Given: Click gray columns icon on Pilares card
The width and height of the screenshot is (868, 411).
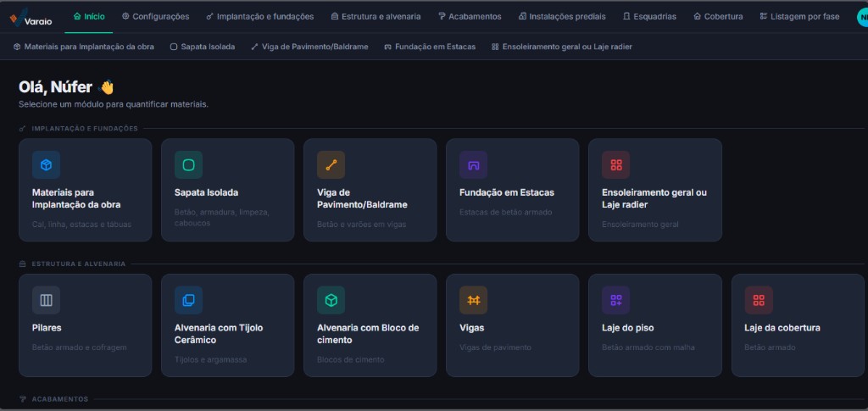Looking at the screenshot, I should click(46, 300).
